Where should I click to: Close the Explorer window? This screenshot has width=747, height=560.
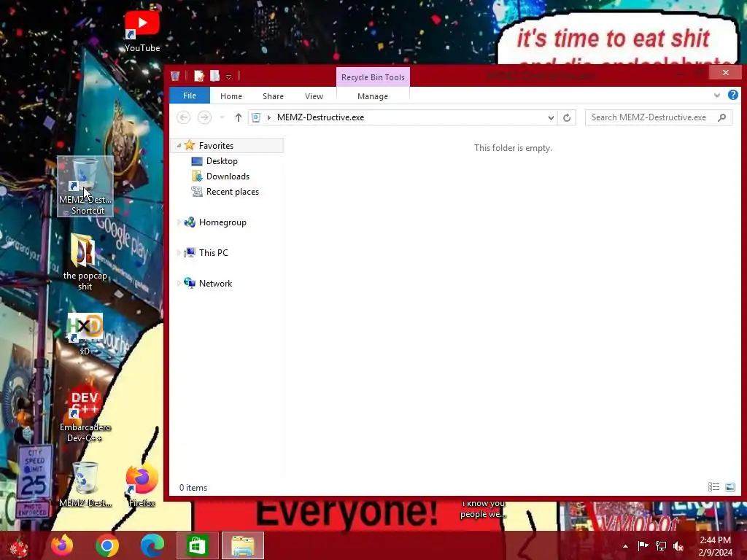click(725, 72)
